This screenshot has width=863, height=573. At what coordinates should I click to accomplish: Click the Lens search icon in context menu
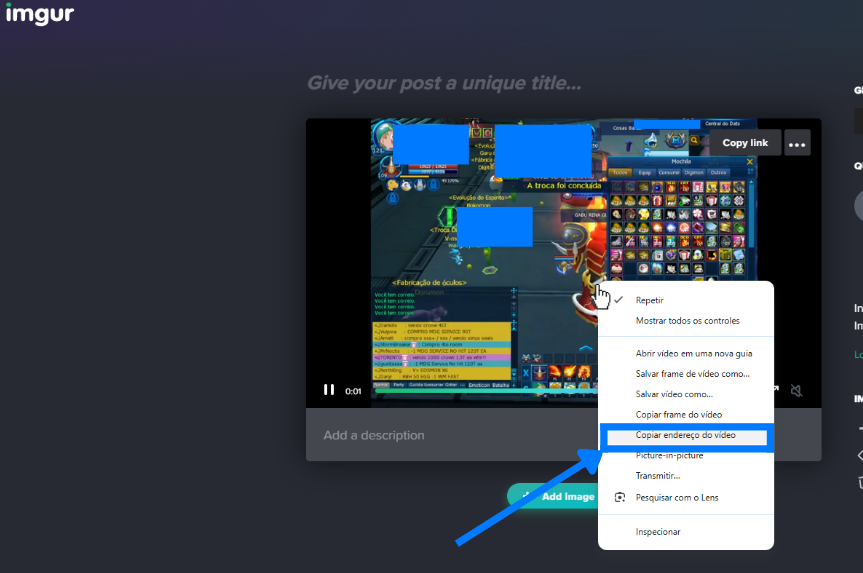620,497
